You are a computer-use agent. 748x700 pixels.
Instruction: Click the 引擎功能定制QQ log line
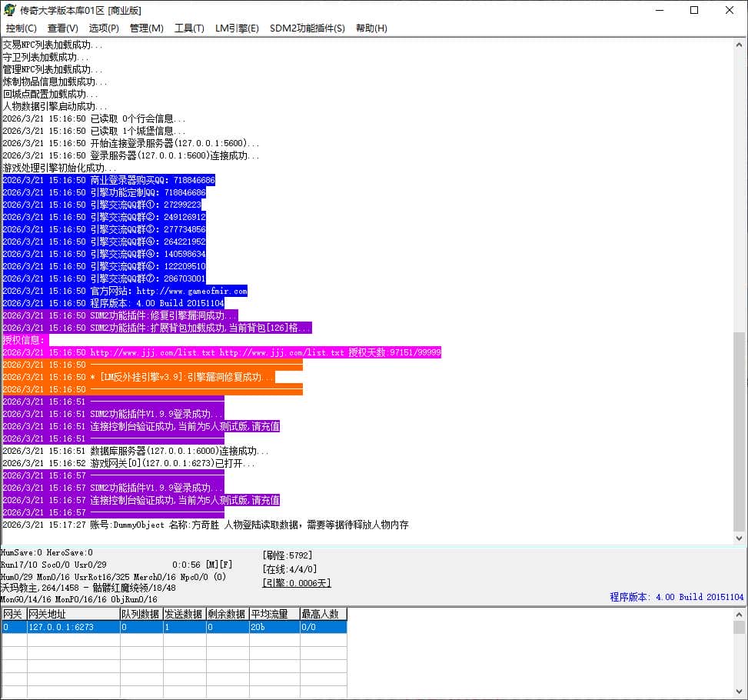coord(104,192)
